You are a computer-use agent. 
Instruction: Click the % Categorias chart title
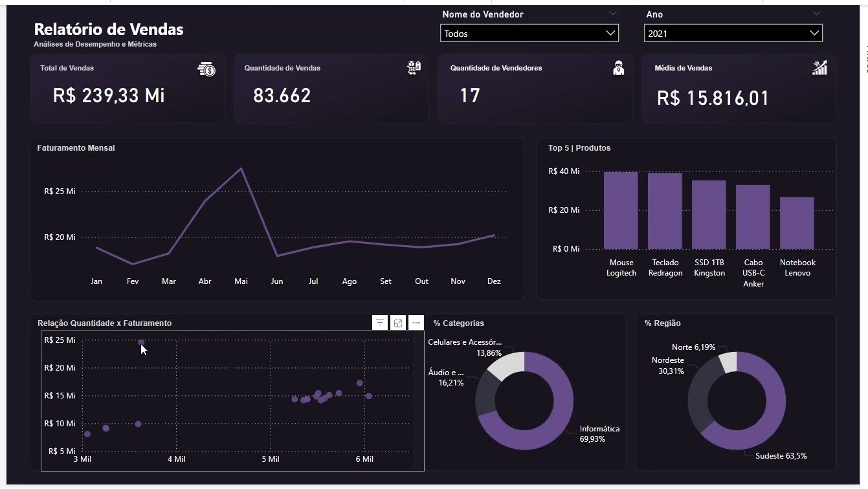coord(459,323)
